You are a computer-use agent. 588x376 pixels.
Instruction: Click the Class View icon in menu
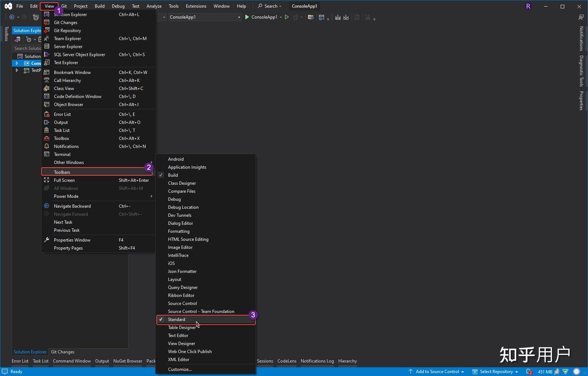coord(47,89)
